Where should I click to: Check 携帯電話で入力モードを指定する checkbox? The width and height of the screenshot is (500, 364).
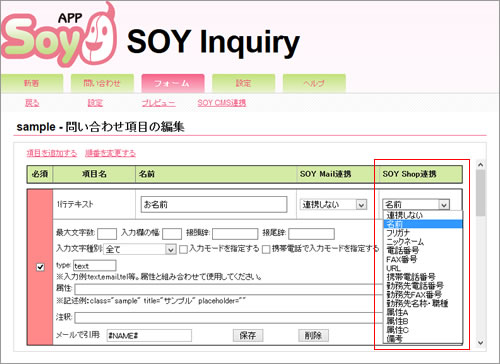pos(266,249)
